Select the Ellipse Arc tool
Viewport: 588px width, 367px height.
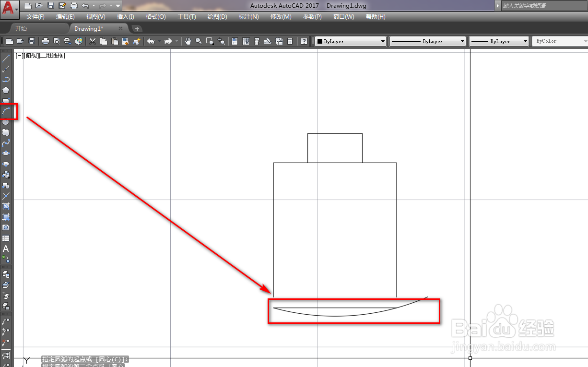(x=6, y=164)
